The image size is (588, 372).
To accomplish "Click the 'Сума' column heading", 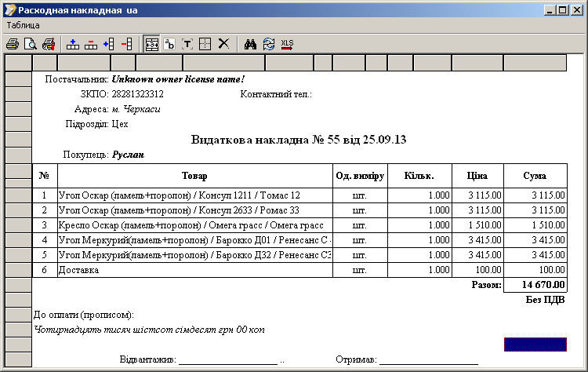I will 535,176.
